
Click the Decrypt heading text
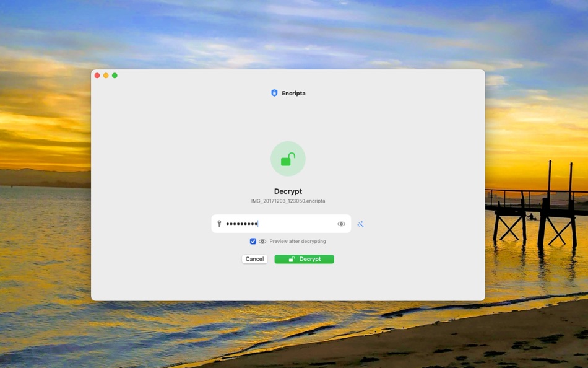[x=288, y=191]
